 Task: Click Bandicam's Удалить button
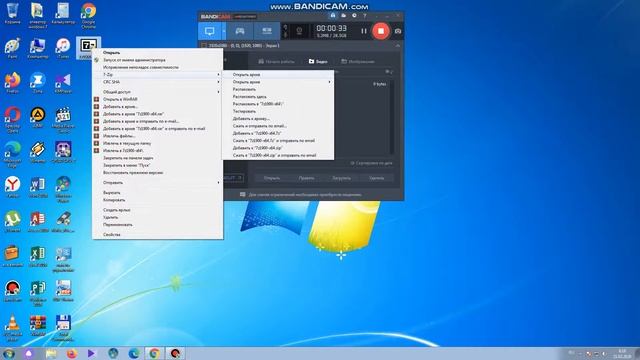tap(376, 178)
